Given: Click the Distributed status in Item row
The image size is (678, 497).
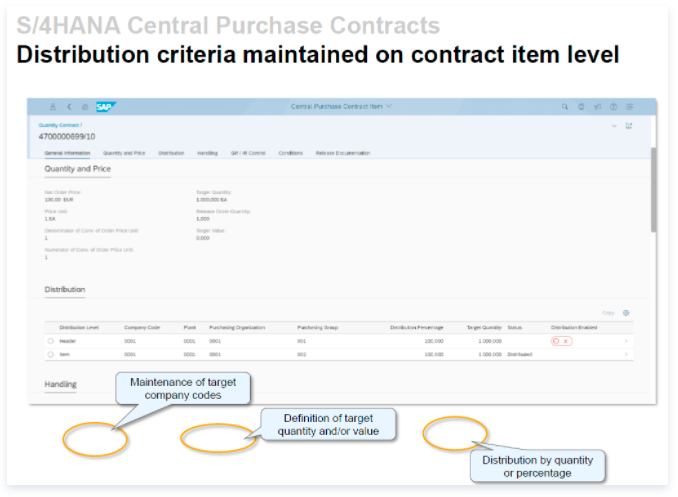Looking at the screenshot, I should coord(520,354).
